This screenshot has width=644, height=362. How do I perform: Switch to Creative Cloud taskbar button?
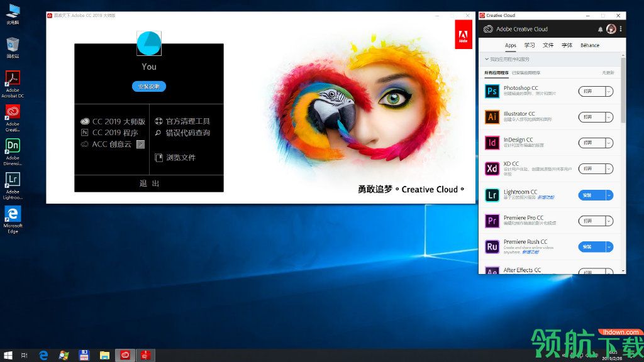[x=125, y=356]
